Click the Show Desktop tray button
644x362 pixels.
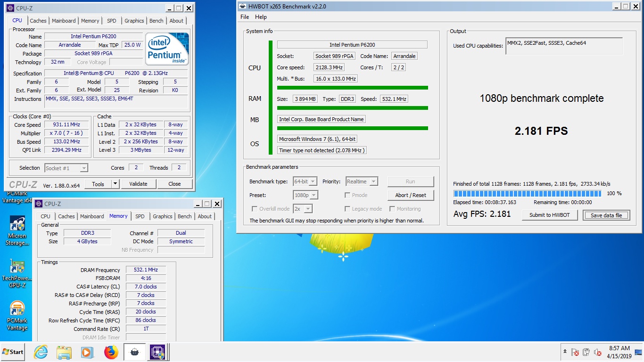[x=639, y=352]
